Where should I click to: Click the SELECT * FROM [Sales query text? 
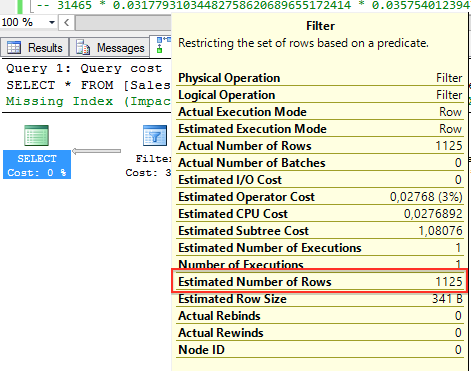pos(88,85)
